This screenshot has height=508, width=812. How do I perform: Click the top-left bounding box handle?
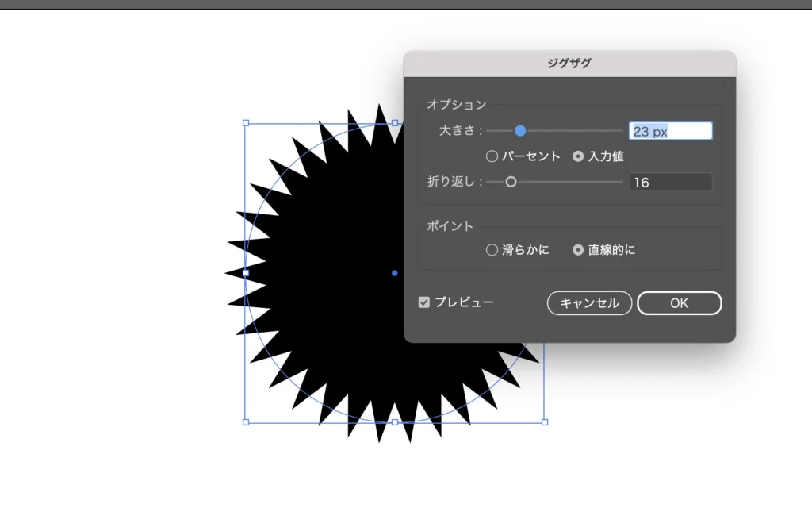pos(245,123)
